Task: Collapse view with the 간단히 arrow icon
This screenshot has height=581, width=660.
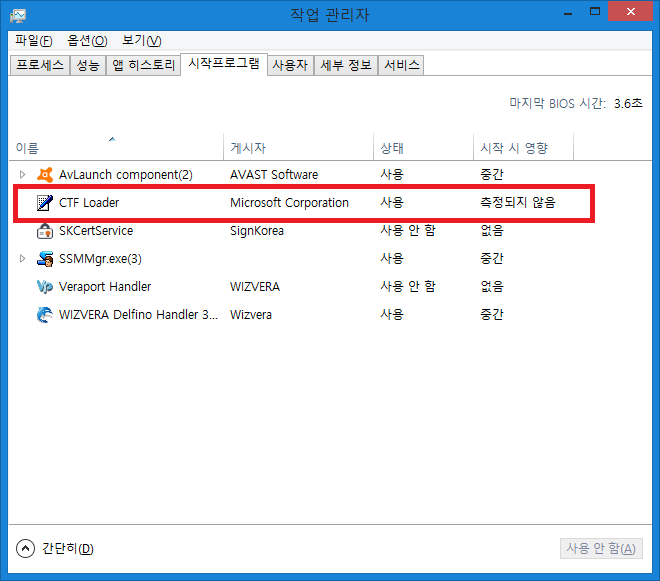Action: click(25, 548)
